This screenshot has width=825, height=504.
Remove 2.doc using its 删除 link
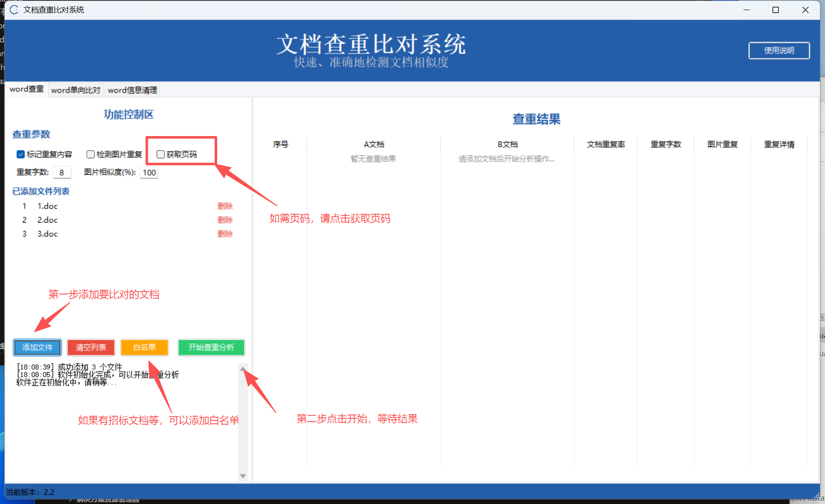[225, 220]
